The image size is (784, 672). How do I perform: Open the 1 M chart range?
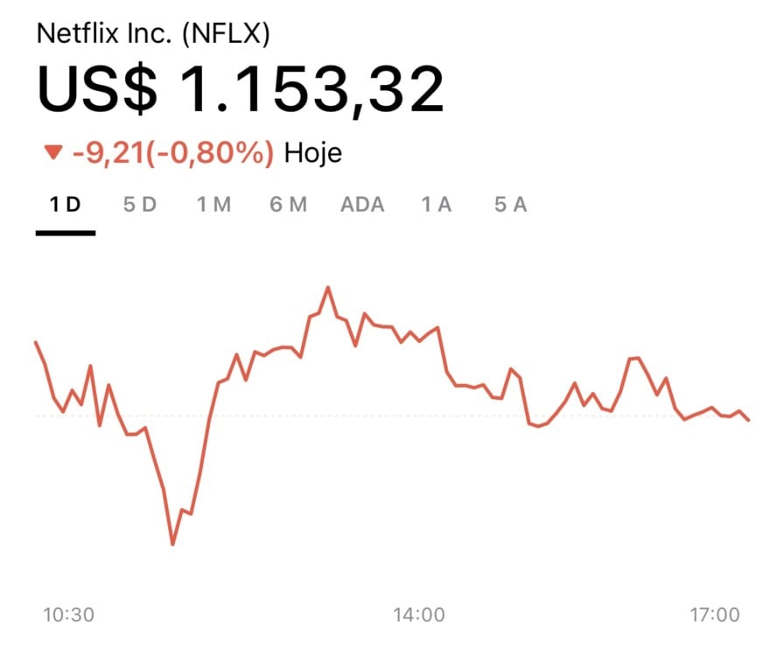(213, 205)
